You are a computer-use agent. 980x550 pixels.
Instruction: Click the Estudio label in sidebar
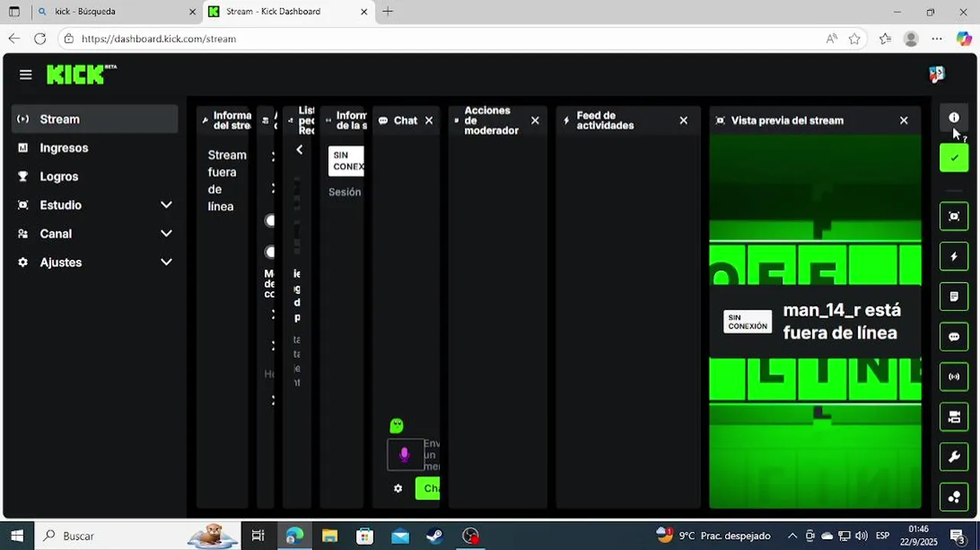click(60, 205)
